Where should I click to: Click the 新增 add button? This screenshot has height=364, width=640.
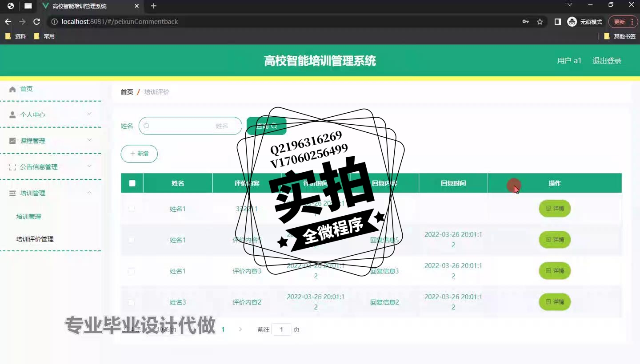point(139,154)
